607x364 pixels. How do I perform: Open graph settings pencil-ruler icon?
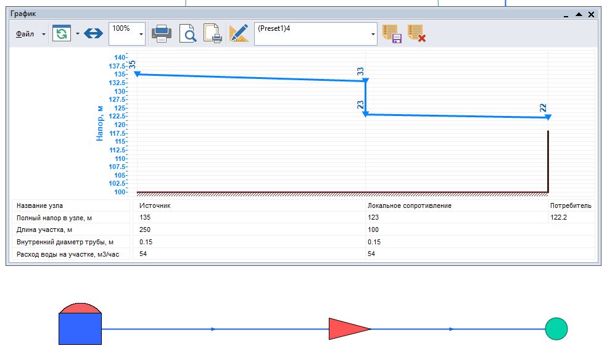(239, 34)
